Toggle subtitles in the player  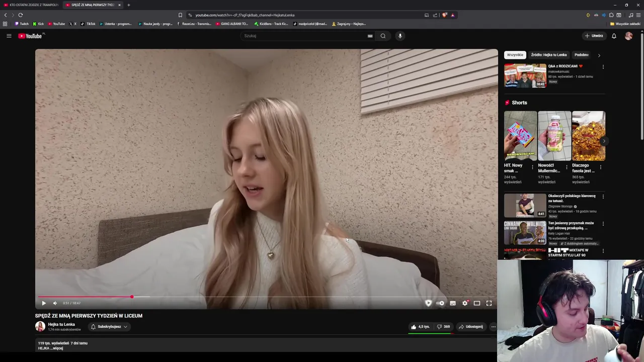[x=453, y=303]
